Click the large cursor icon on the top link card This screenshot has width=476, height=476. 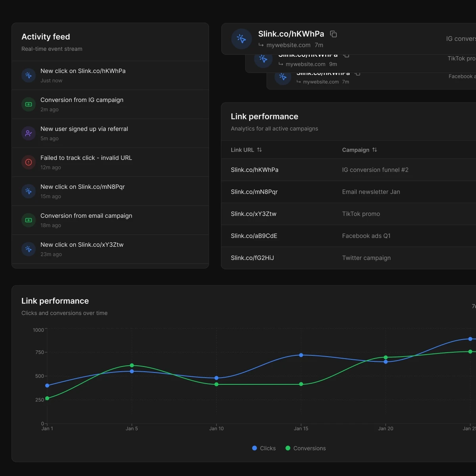pos(242,39)
